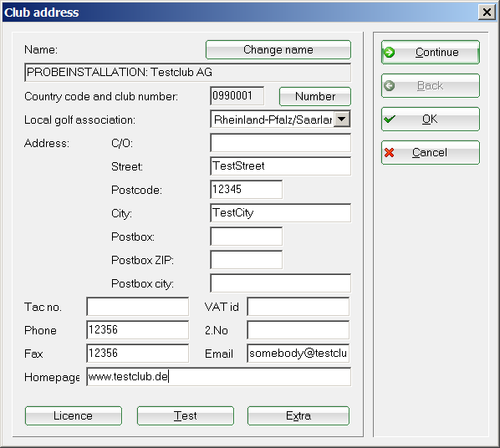This screenshot has height=448, width=500.
Task: Click the empty C/O field
Action: [280, 143]
